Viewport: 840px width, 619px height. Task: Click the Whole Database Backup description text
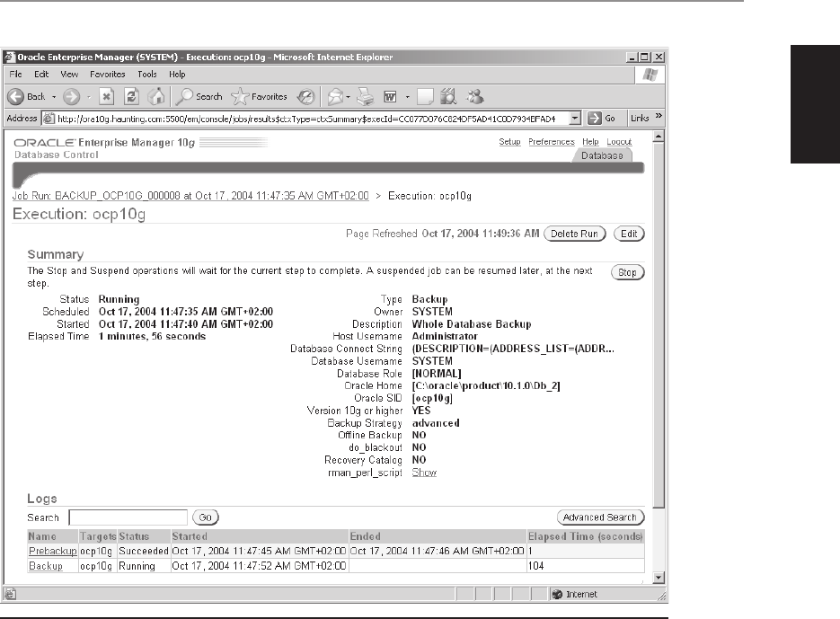[x=472, y=324]
